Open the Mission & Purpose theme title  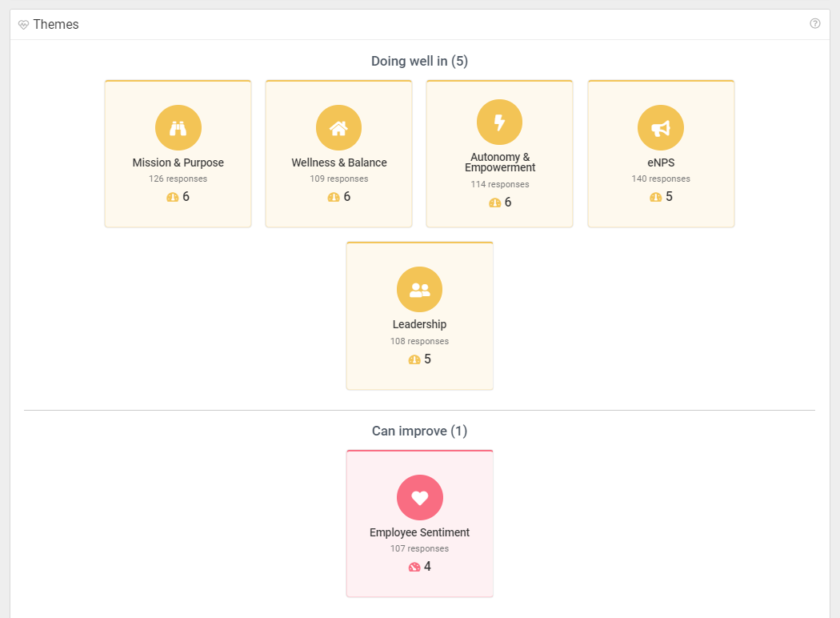click(x=178, y=163)
